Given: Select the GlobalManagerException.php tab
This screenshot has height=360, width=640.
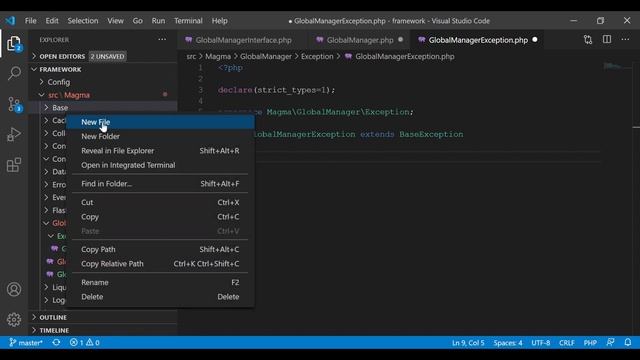Looking at the screenshot, I should (477, 40).
